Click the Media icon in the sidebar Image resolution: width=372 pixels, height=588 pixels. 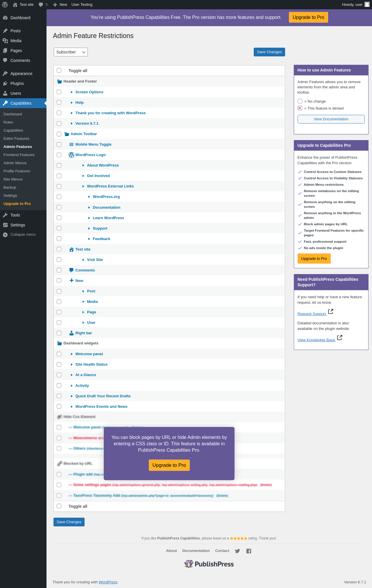pos(5,41)
